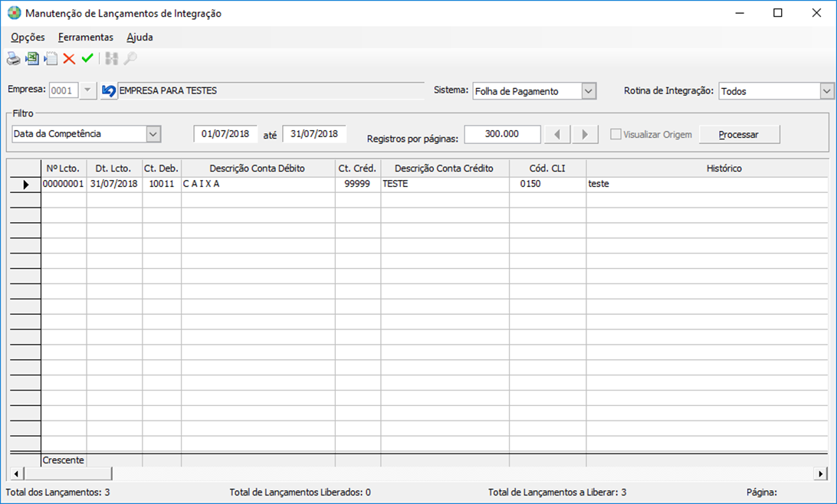Maximize the window

click(x=778, y=13)
